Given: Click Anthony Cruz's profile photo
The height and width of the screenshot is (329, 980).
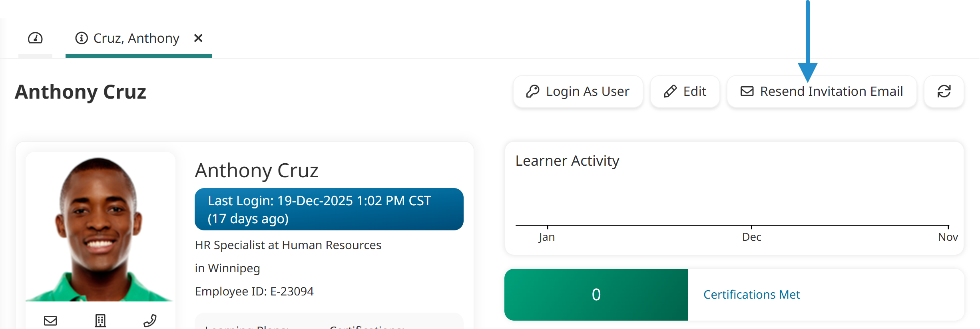Looking at the screenshot, I should 100,228.
